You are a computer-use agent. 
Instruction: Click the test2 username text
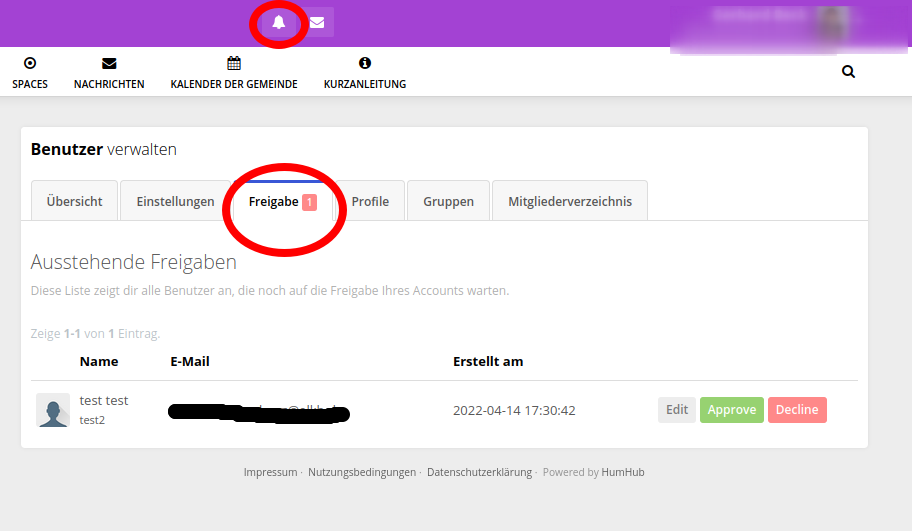[x=92, y=420]
